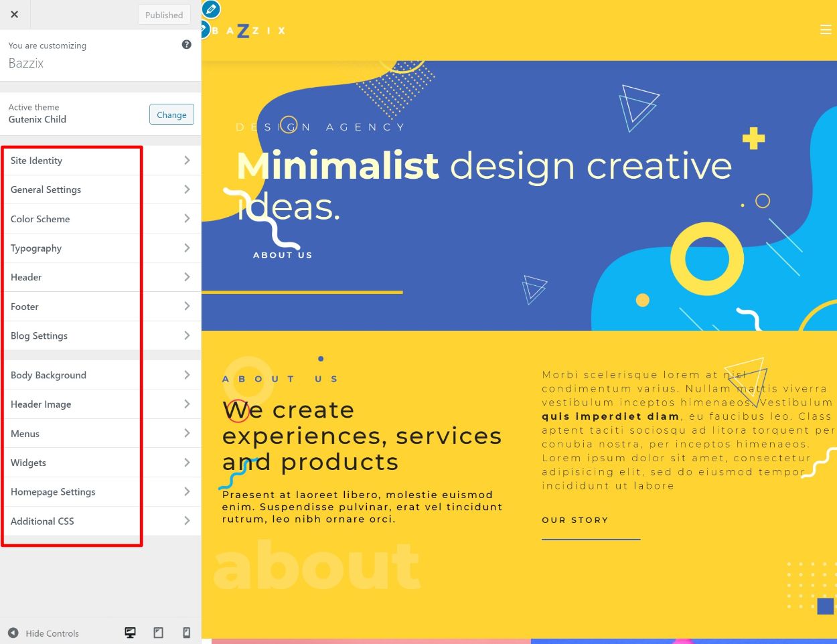Click the edit shortcut beside Bazzix logo
This screenshot has height=644, width=837.
click(x=205, y=29)
